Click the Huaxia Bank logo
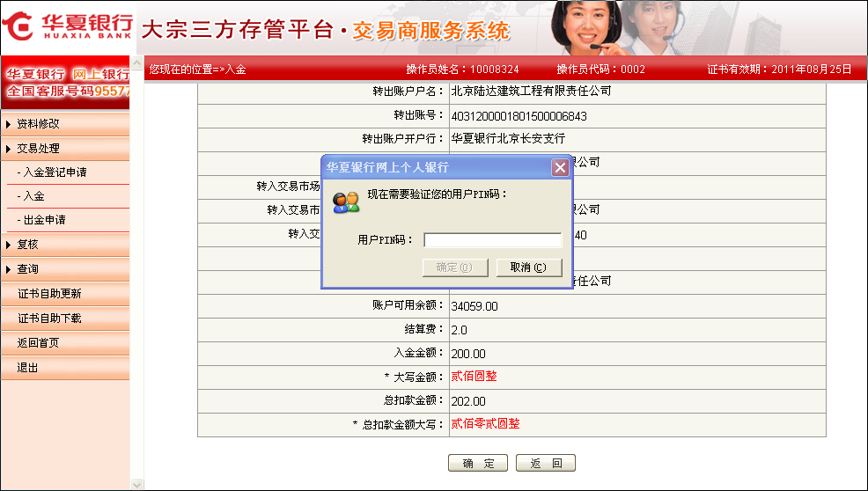The height and width of the screenshot is (491, 868). [x=67, y=26]
